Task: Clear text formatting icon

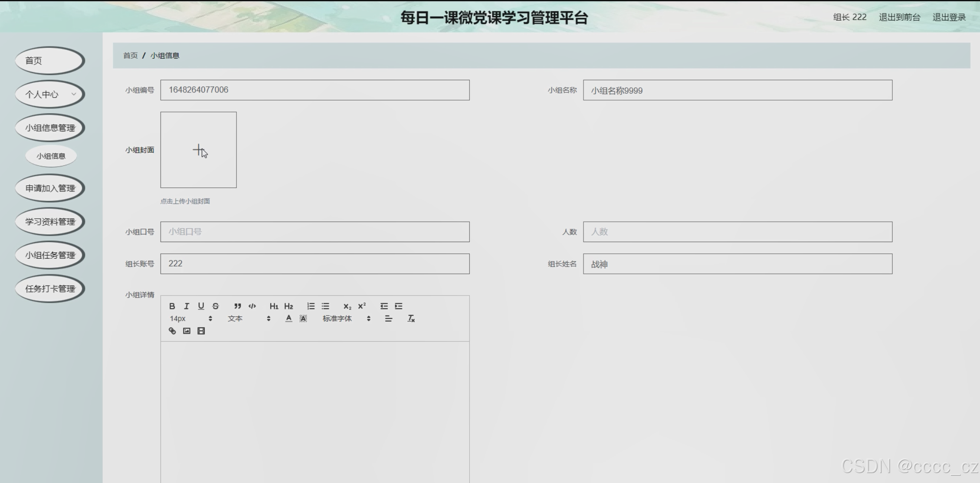Action: [x=411, y=319]
